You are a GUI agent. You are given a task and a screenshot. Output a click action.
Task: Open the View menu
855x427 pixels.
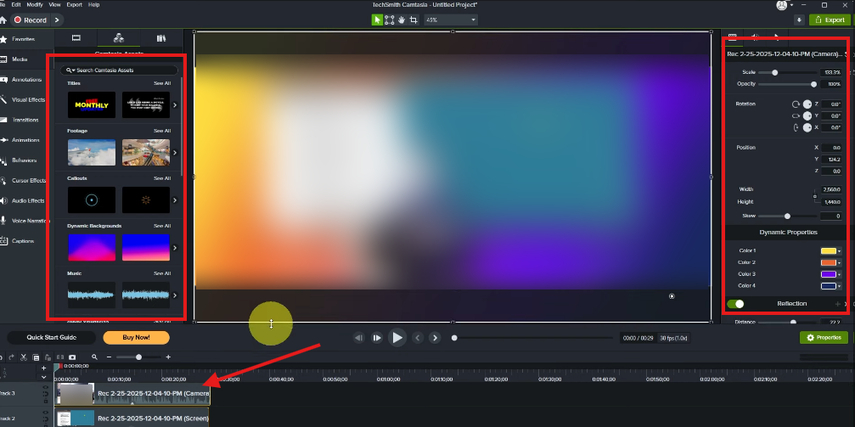pyautogui.click(x=55, y=4)
